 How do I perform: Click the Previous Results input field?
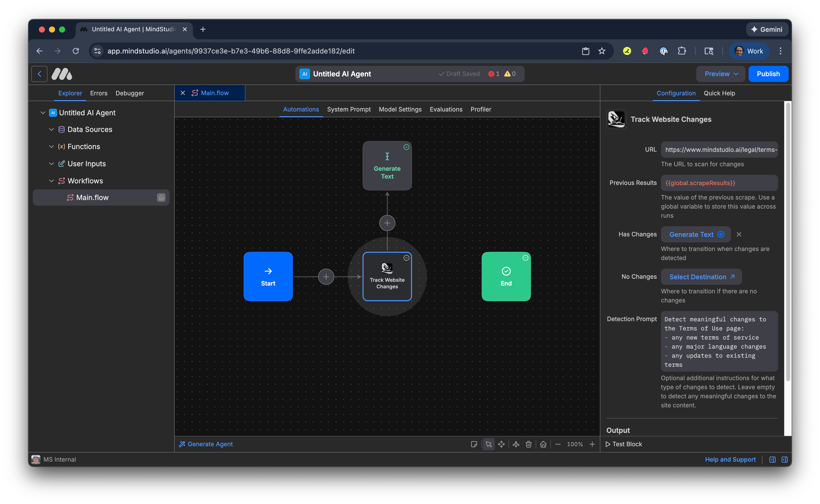point(719,183)
